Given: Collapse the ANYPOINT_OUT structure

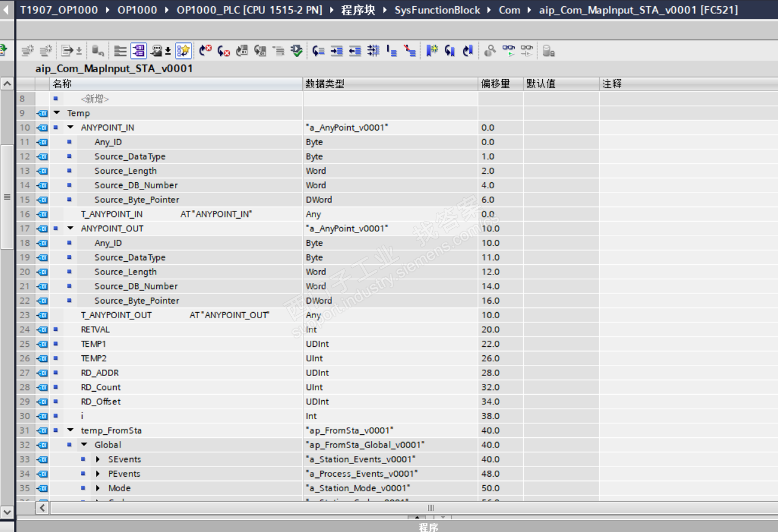Looking at the screenshot, I should [71, 228].
